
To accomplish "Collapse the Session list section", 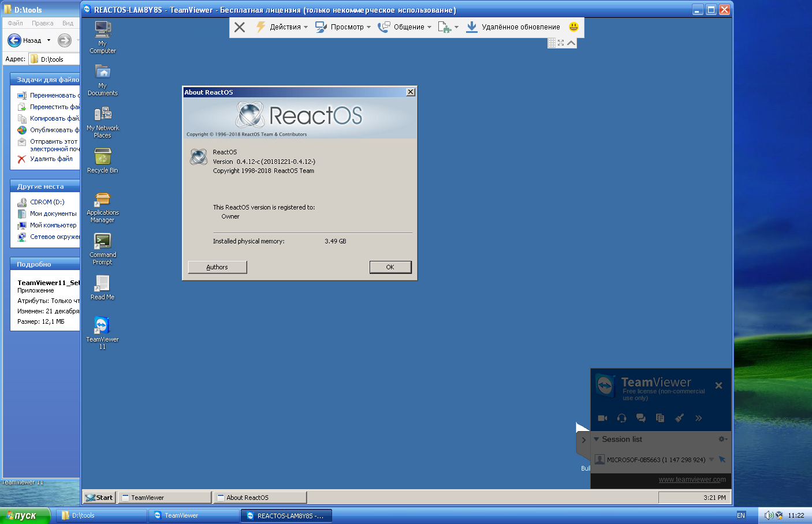I will pyautogui.click(x=597, y=439).
